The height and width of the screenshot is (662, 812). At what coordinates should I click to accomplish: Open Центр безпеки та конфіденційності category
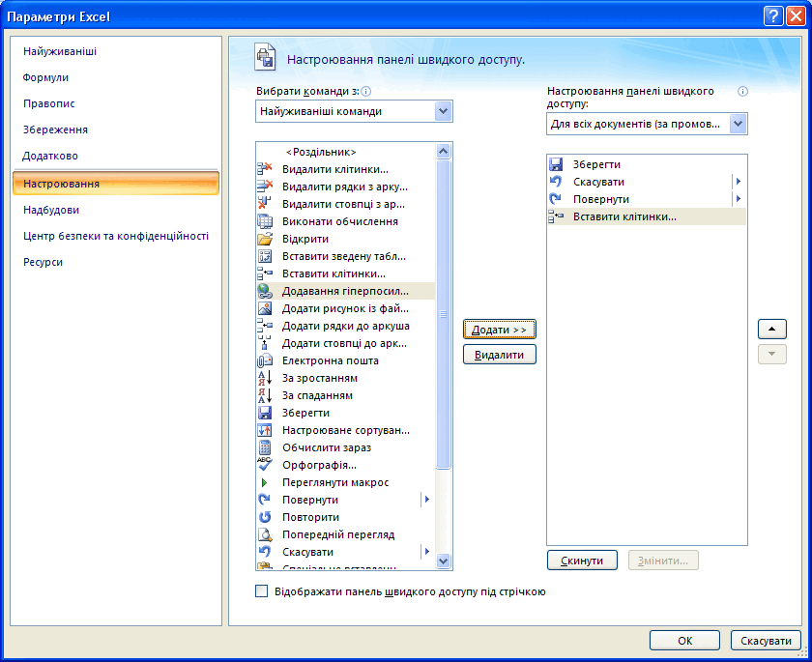point(116,236)
